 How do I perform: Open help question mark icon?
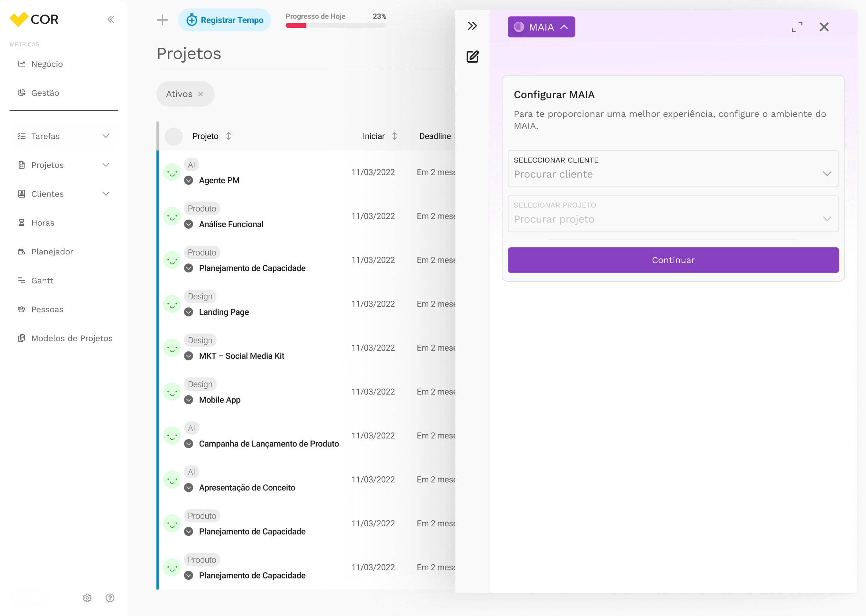point(110,598)
